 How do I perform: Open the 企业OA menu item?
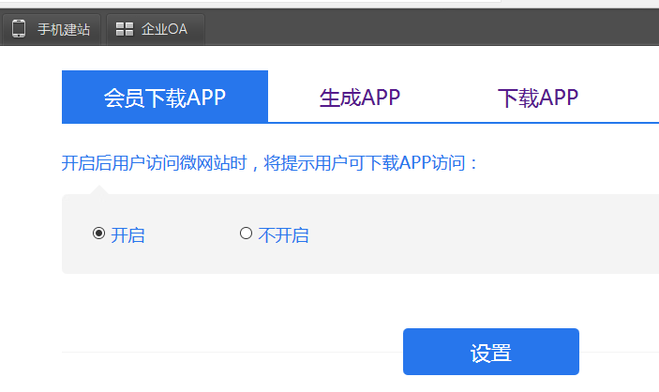[x=156, y=29]
